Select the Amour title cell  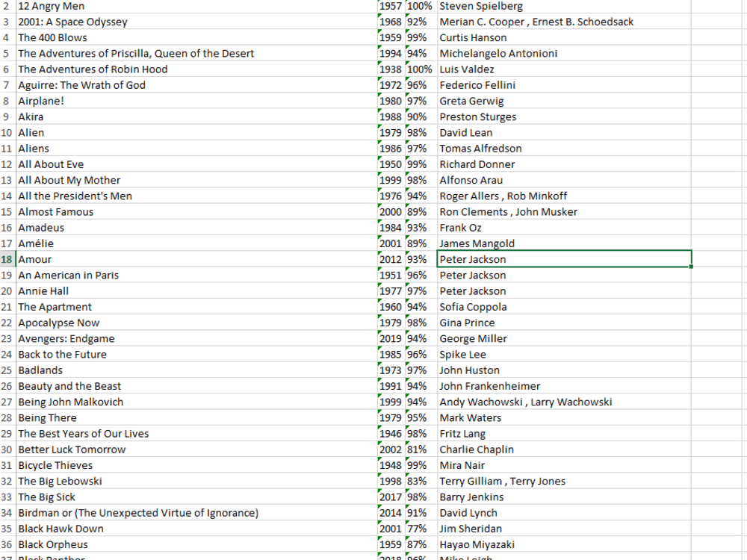pyautogui.click(x=196, y=259)
